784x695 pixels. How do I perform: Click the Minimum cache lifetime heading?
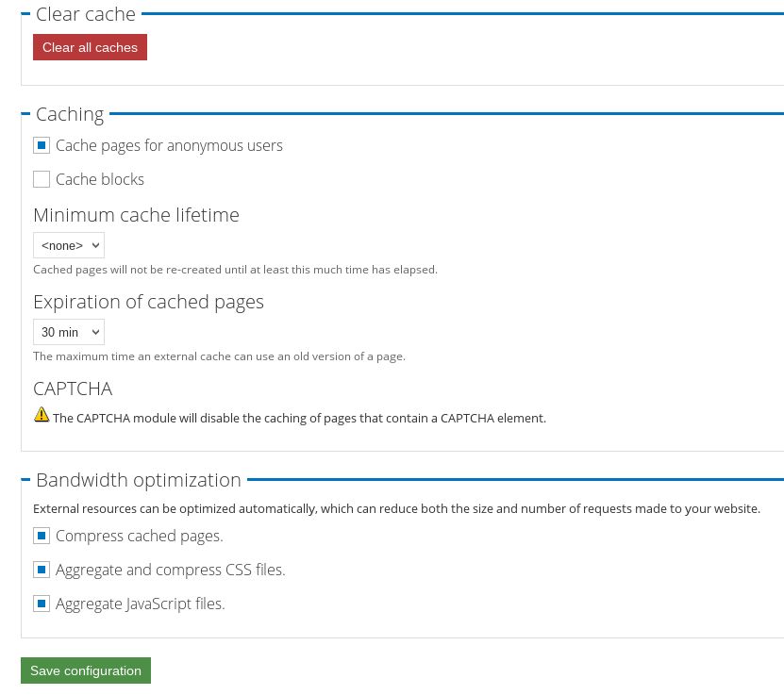tap(137, 215)
